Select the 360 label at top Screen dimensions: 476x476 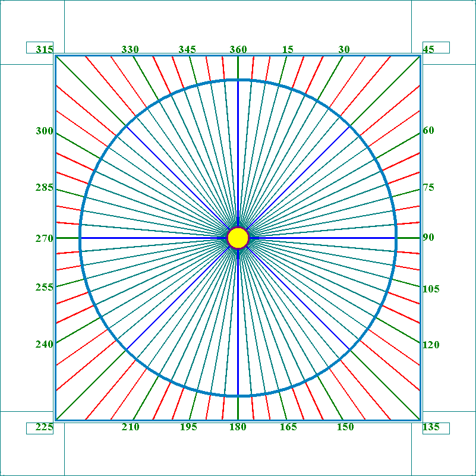pyautogui.click(x=238, y=49)
